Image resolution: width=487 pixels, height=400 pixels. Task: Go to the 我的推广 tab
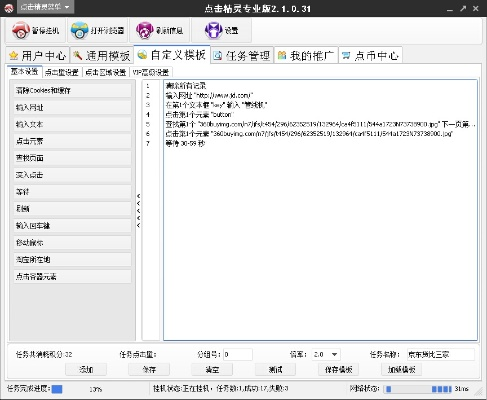point(306,55)
